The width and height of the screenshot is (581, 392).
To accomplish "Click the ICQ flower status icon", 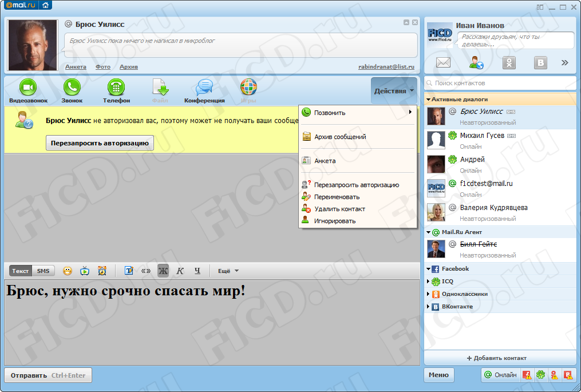I will [x=540, y=375].
